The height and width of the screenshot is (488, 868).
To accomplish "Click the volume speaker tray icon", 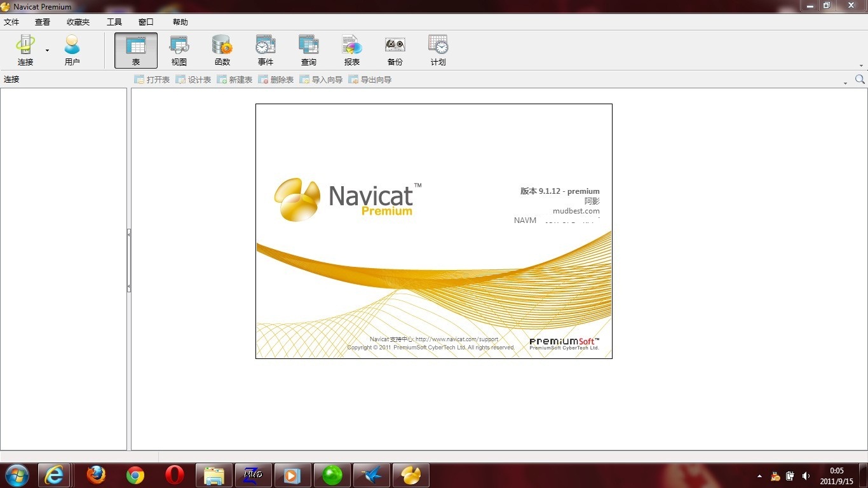I will point(806,476).
